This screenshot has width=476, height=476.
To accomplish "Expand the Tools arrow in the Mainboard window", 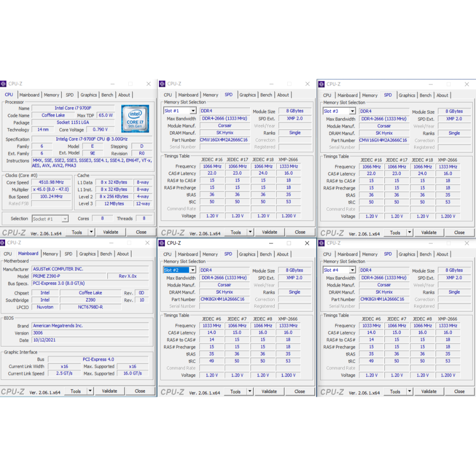I will click(x=90, y=391).
